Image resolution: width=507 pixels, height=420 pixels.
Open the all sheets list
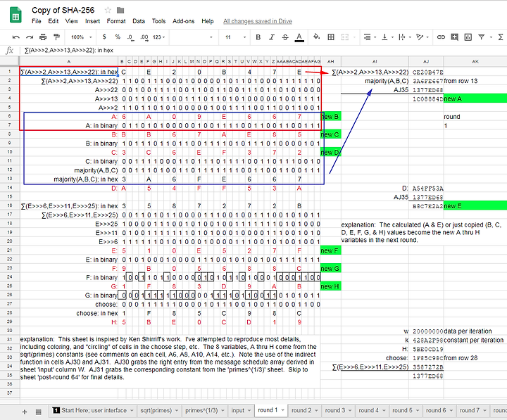pos(38,412)
